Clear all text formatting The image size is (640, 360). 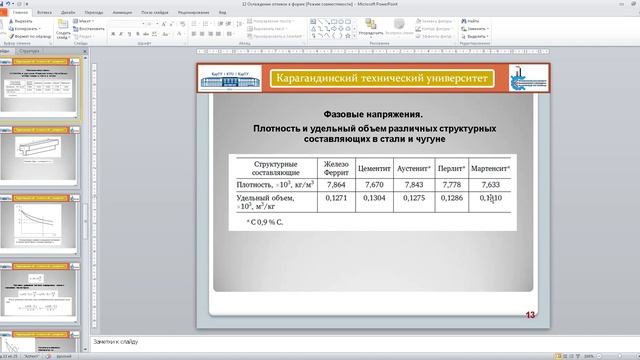coord(182,24)
